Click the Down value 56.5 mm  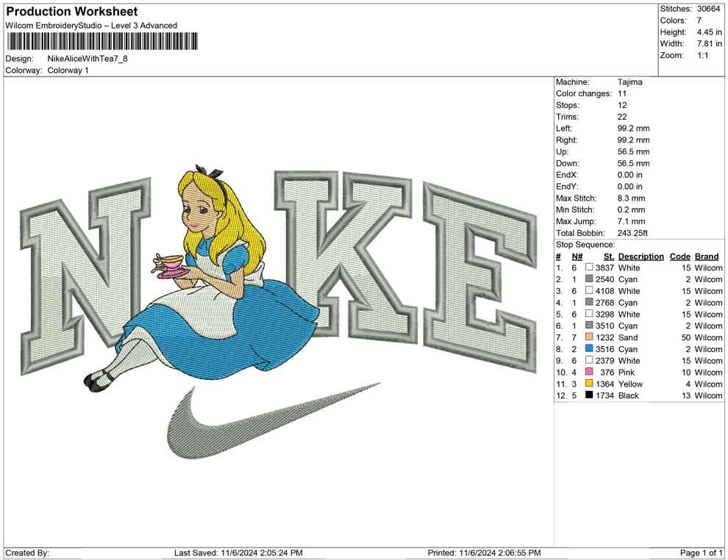[633, 163]
